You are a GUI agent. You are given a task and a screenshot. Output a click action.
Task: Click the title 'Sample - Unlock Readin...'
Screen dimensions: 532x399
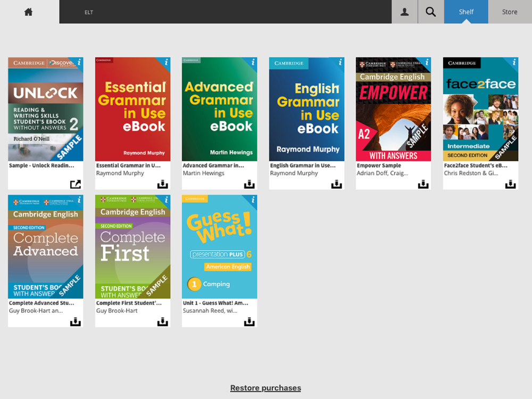[x=41, y=165]
